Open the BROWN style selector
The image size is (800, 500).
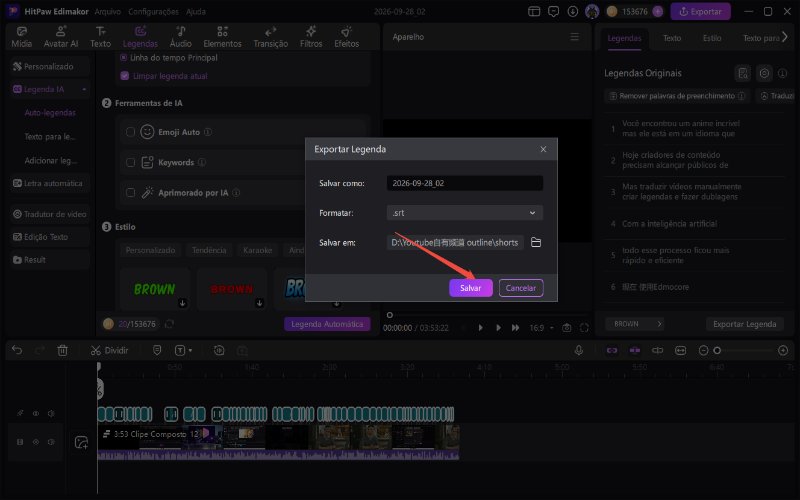(x=636, y=324)
